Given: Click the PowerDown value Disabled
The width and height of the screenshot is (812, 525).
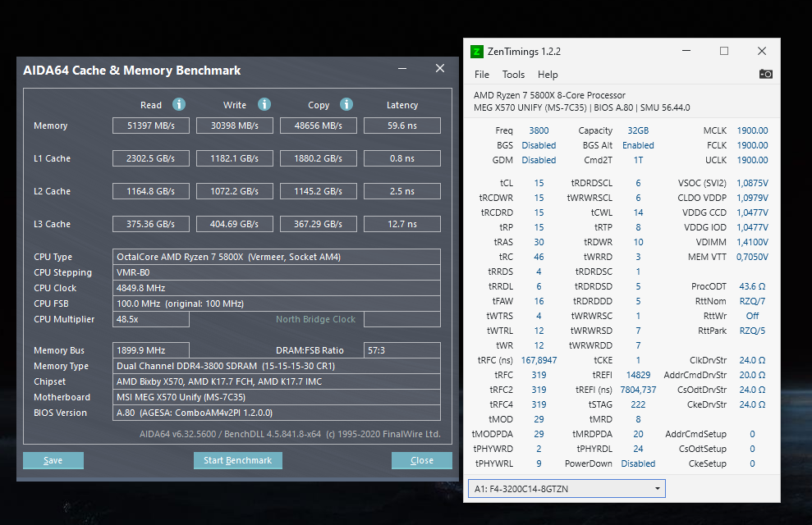Looking at the screenshot, I should tap(638, 463).
